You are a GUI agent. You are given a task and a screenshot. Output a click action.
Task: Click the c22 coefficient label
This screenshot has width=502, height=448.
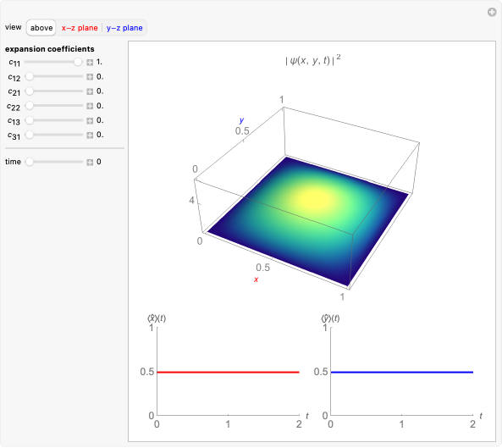tap(14, 107)
